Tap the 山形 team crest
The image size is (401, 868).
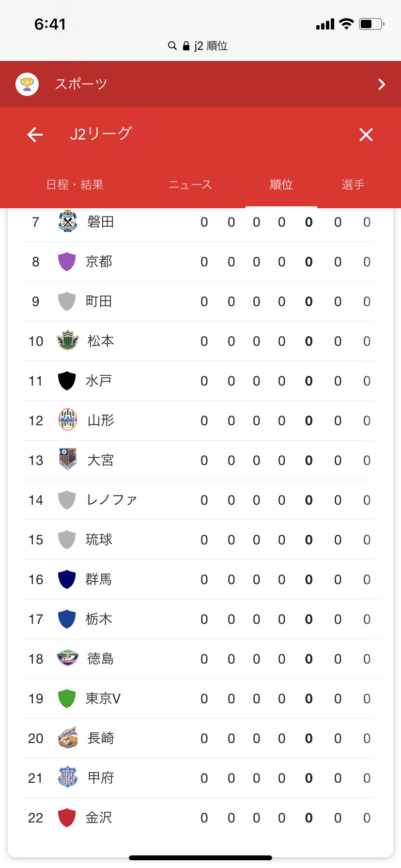[67, 420]
